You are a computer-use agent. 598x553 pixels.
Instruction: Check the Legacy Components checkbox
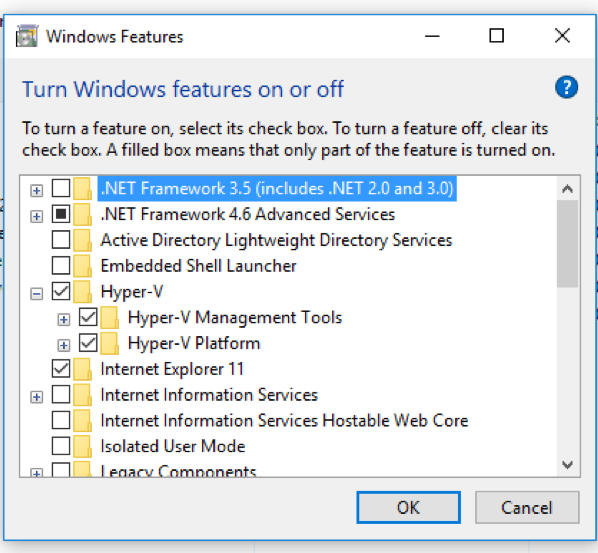[x=61, y=470]
